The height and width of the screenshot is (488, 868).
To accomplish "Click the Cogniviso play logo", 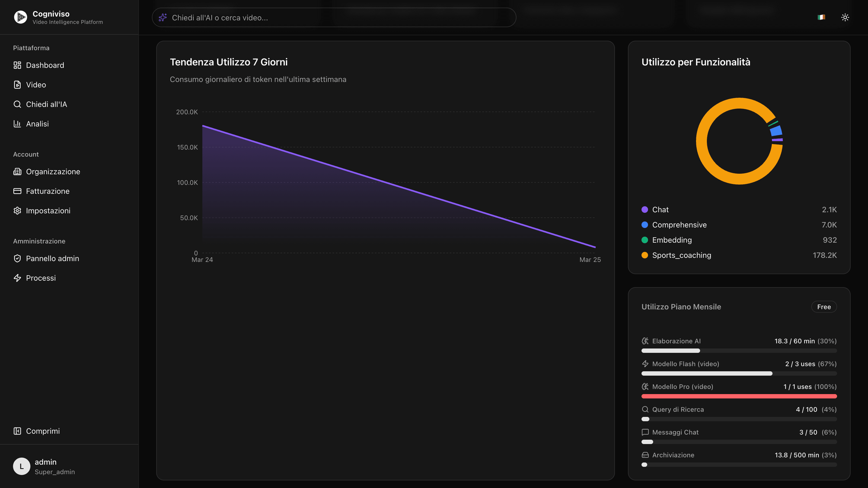I will (20, 17).
